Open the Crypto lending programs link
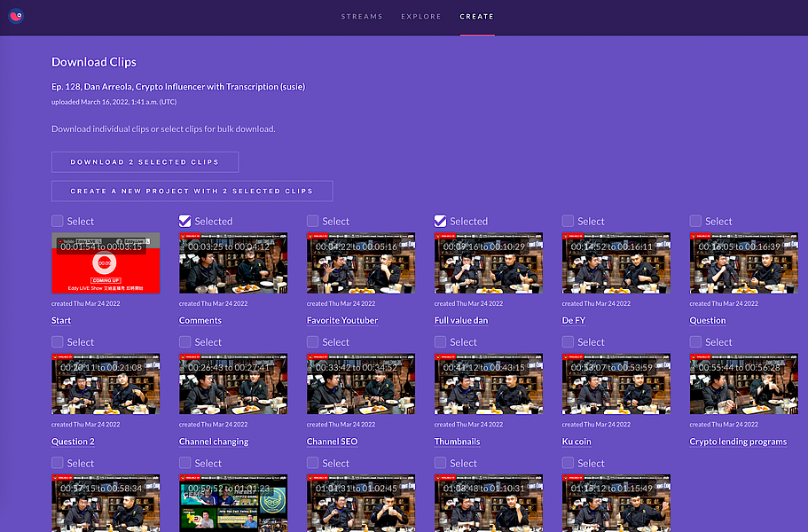Image resolution: width=808 pixels, height=532 pixels. pyautogui.click(x=738, y=442)
